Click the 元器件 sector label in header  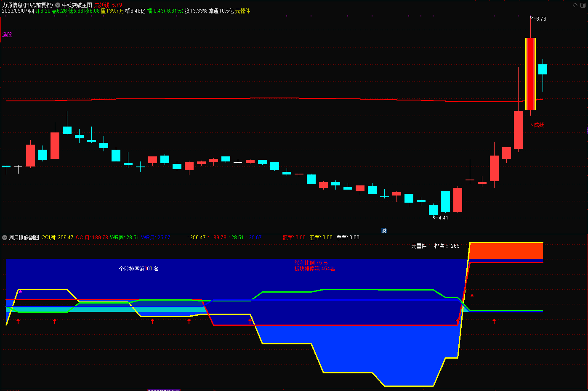click(x=242, y=11)
